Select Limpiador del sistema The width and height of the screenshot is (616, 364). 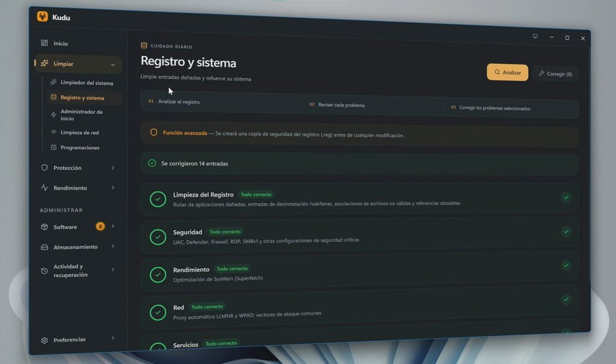pyautogui.click(x=84, y=82)
